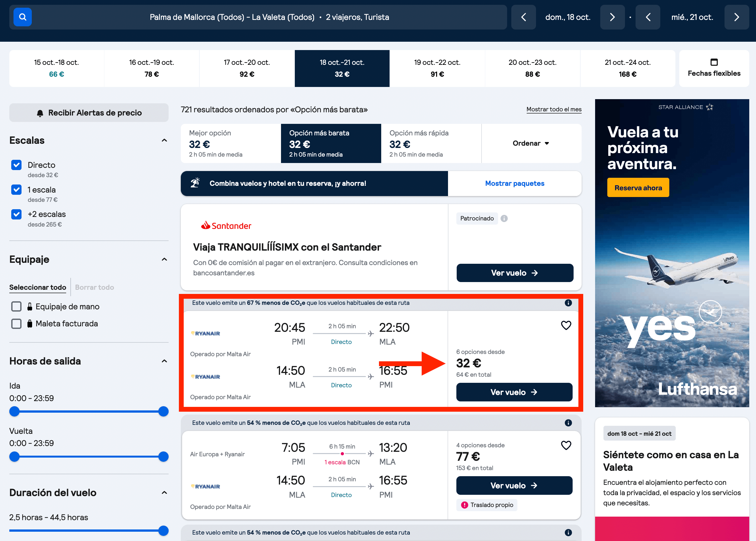The image size is (756, 541).
Task: Click the route and travelers search field
Action: pyautogui.click(x=258, y=17)
